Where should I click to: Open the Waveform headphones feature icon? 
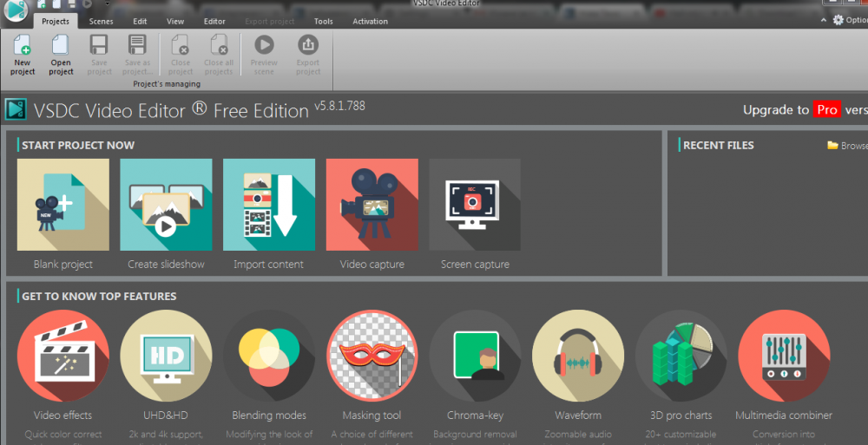click(578, 356)
